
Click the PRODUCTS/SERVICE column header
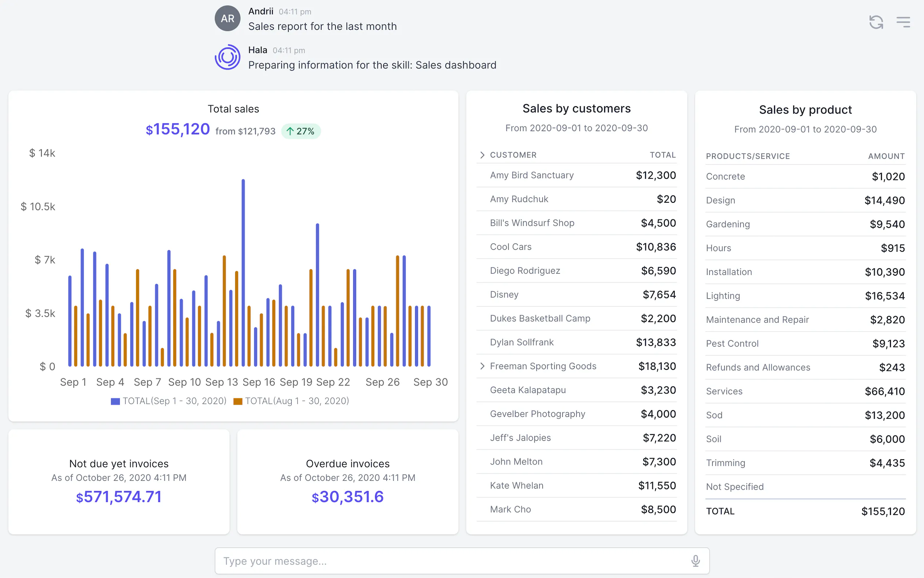click(748, 156)
